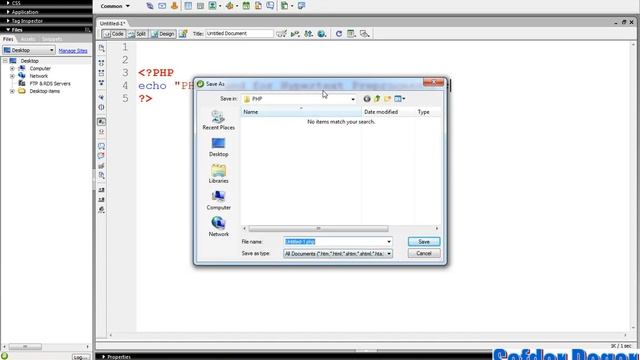Open the Tag Chooser icon
The image size is (640, 360).
[x=301, y=6]
